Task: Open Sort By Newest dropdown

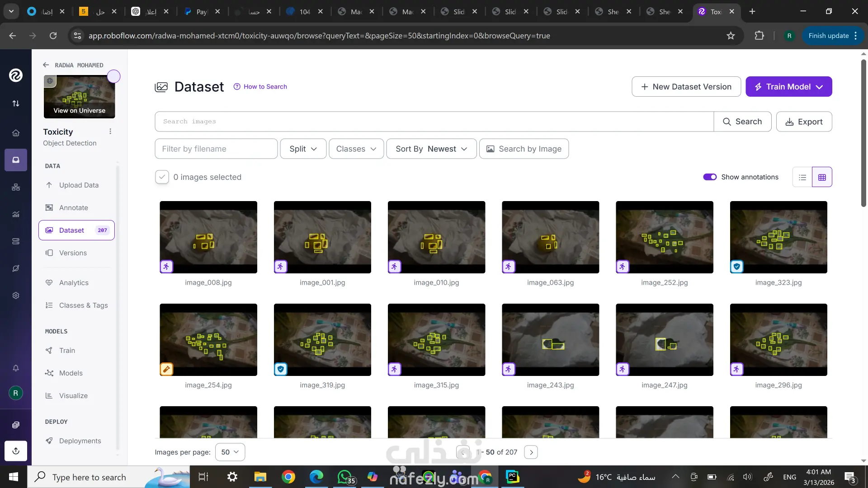Action: coord(431,149)
